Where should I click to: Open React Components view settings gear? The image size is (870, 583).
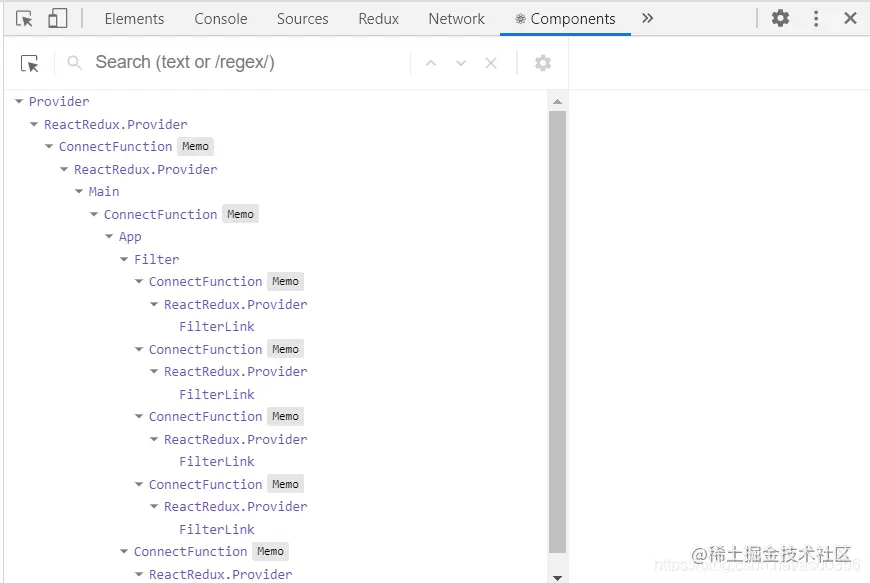[543, 63]
